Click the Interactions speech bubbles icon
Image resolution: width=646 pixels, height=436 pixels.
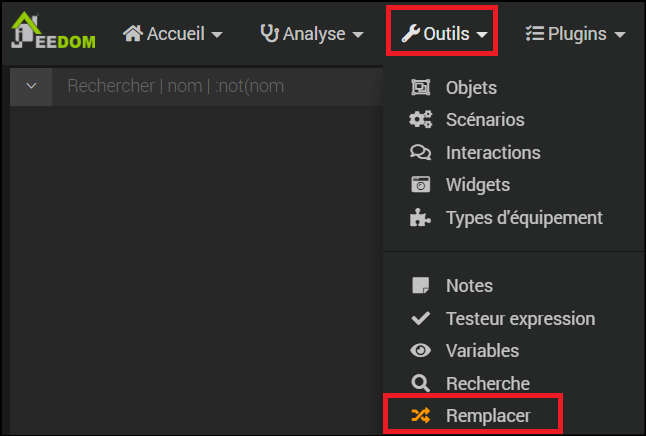[x=420, y=152]
